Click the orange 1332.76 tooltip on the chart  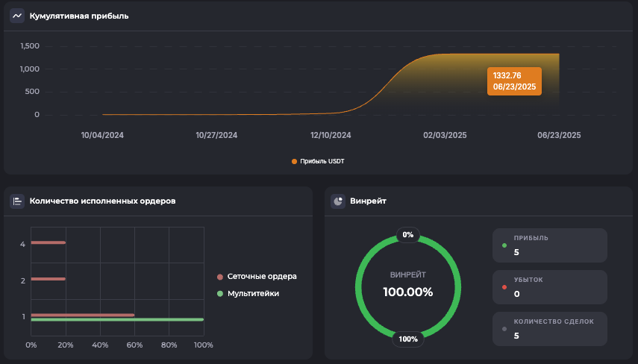pos(514,81)
